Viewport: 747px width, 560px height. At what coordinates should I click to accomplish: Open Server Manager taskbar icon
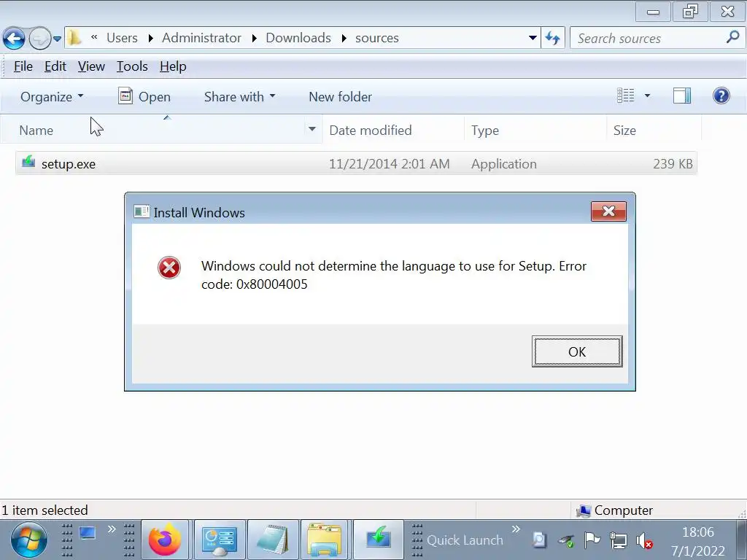tap(219, 540)
